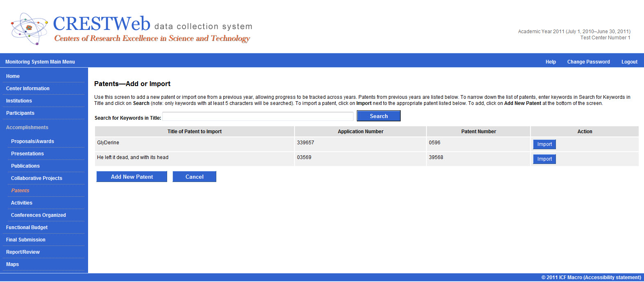Select the 'He left it dead, and with its head' cell
Screen dimensions: 644x282
point(195,159)
